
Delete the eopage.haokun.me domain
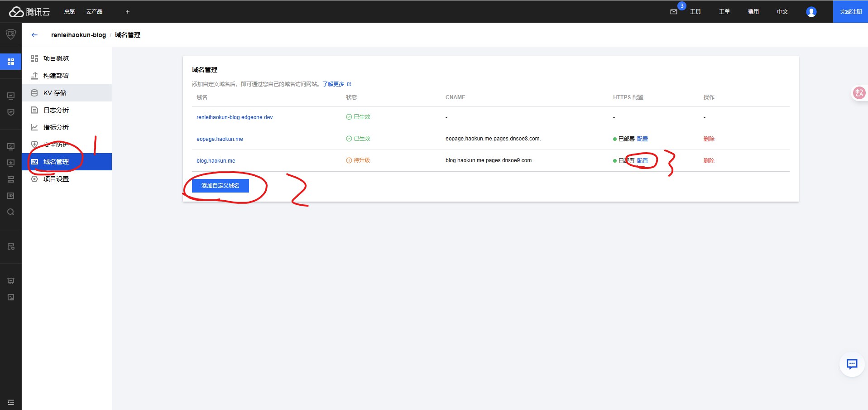point(709,139)
